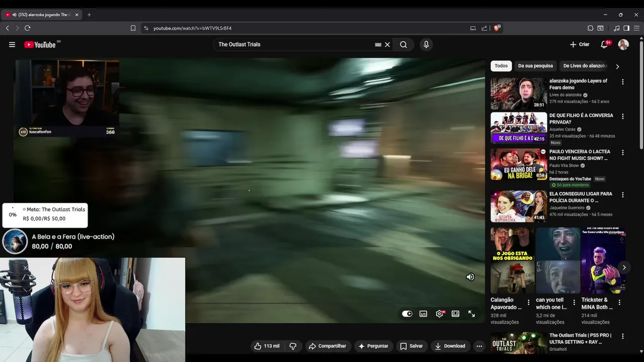This screenshot has width=644, height=362.
Task: Go back with browser back arrow
Action: 7,28
